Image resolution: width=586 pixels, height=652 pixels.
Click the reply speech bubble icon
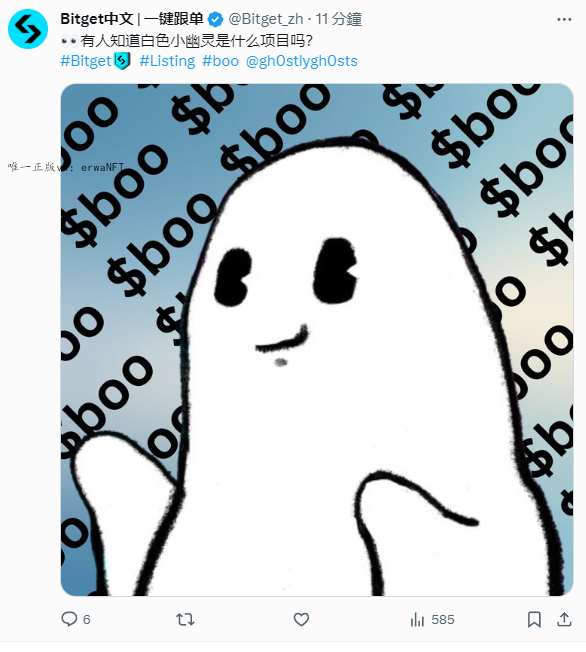tap(69, 619)
